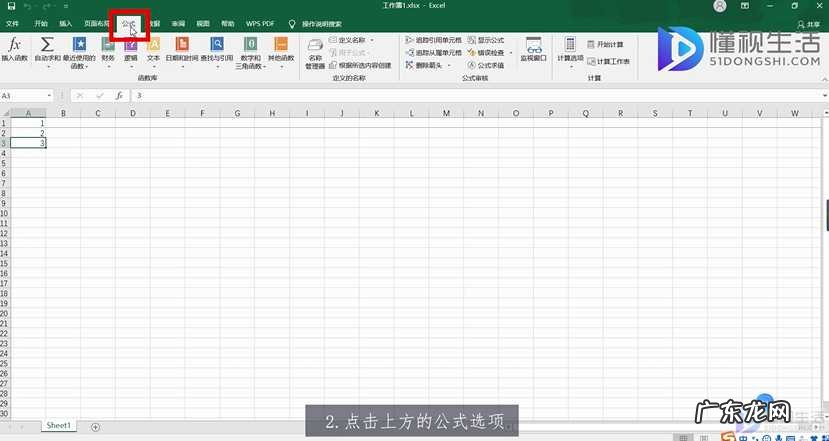The height and width of the screenshot is (441, 829).
Task: Expand the Error Checking (错误检查) dropdown arrow
Action: (x=511, y=53)
